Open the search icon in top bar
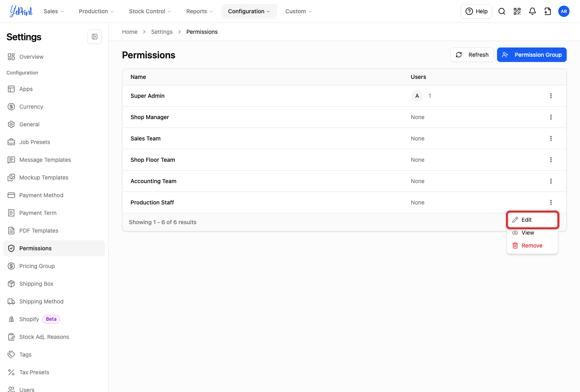The width and height of the screenshot is (580, 392). 502,11
